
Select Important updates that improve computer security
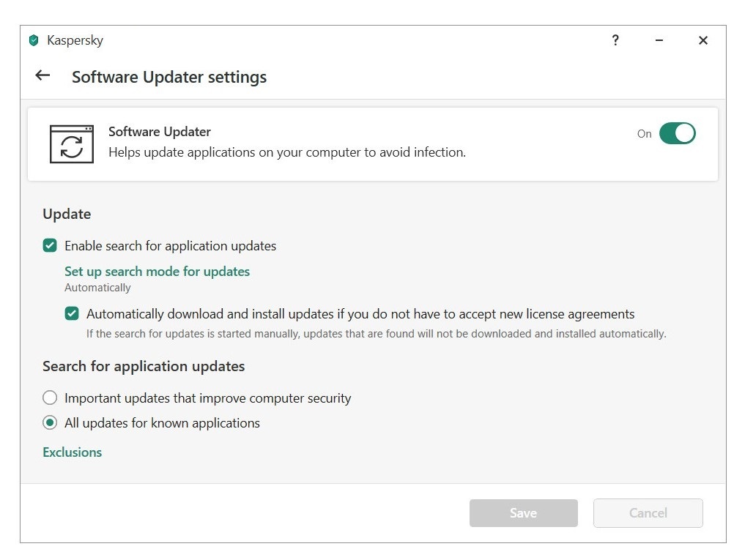tap(50, 397)
